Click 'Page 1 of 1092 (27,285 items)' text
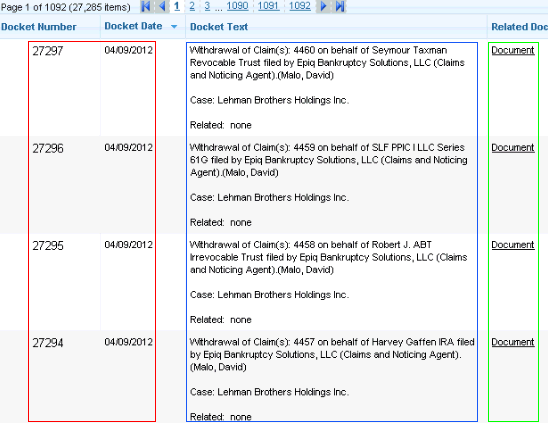The height and width of the screenshot is (423, 548). [66, 7]
